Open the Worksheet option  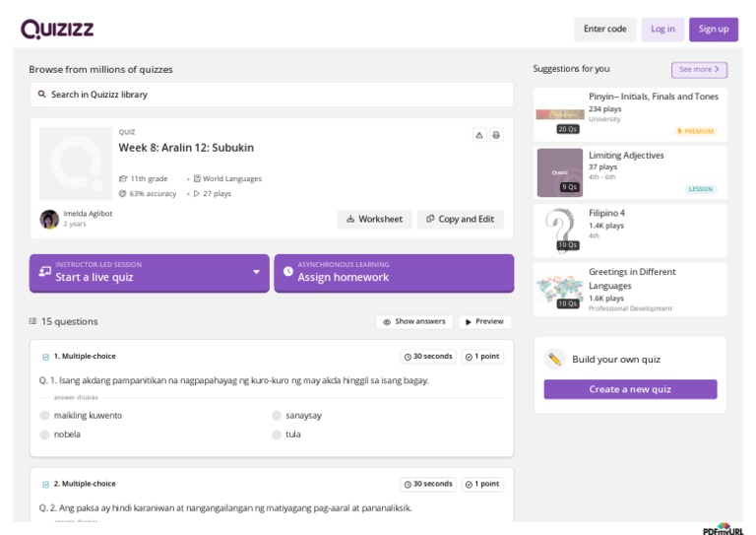click(x=374, y=219)
